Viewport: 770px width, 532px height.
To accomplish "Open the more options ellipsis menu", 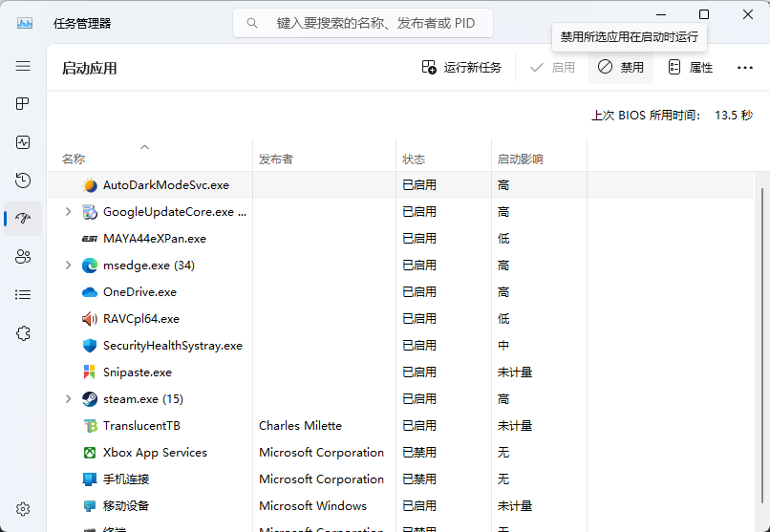I will [x=745, y=68].
